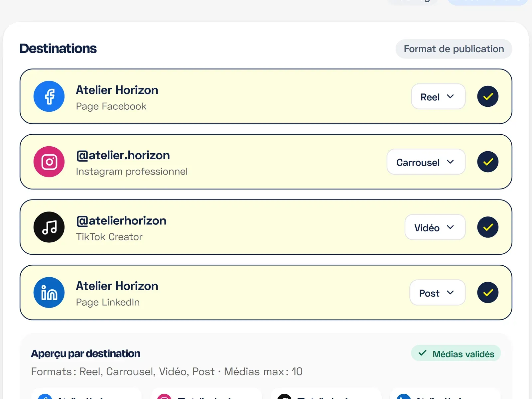The image size is (532, 399).
Task: Toggle the Instagram professionnel destination checkmark
Action: coord(488,162)
